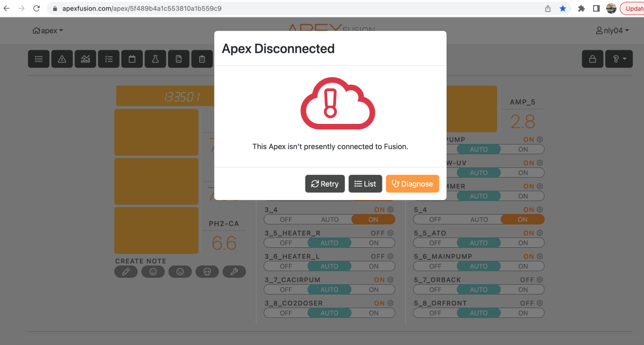Switch 3_7_CACIRPUM outlet to OFF
Screen dimensions: 644x345
[x=286, y=290]
